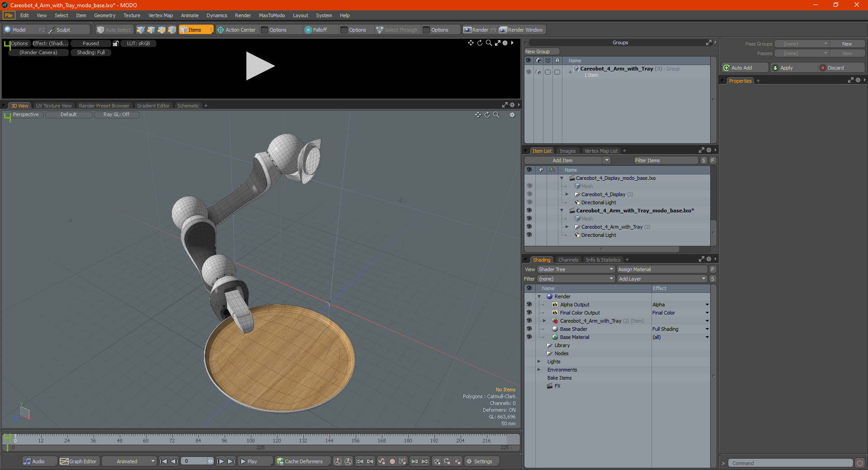Switch to the Images tab
The image size is (868, 470).
click(567, 151)
